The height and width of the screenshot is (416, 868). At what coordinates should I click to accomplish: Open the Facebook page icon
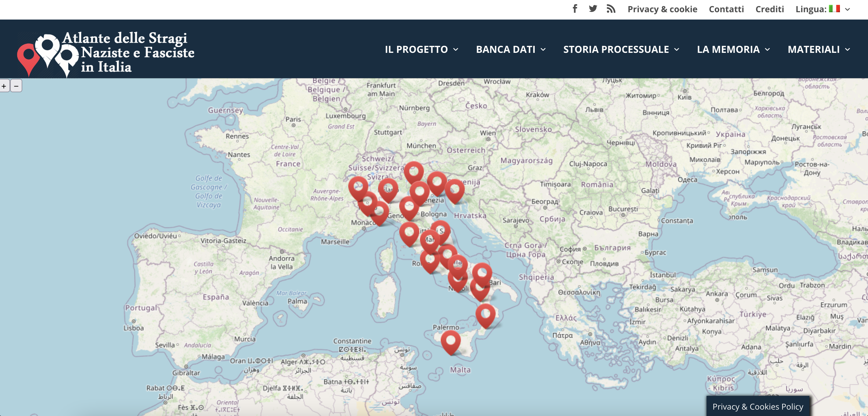click(x=575, y=9)
